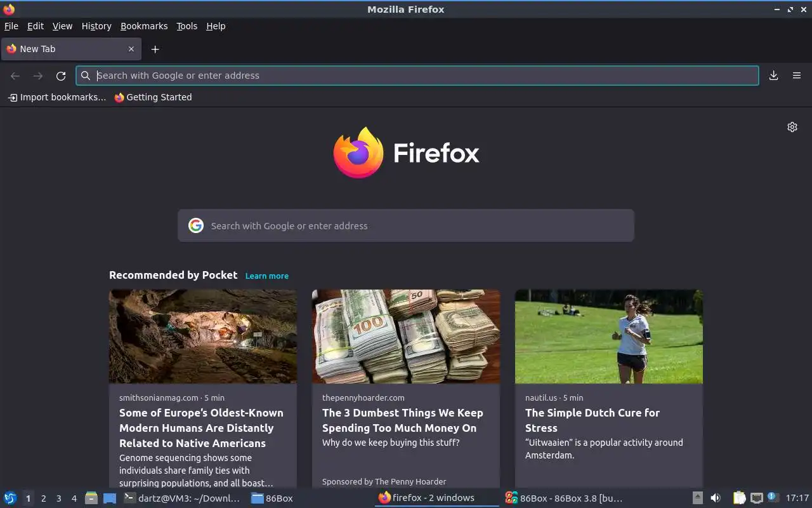This screenshot has height=508, width=812.
Task: Open the running woman article thumbnail
Action: [x=609, y=337]
